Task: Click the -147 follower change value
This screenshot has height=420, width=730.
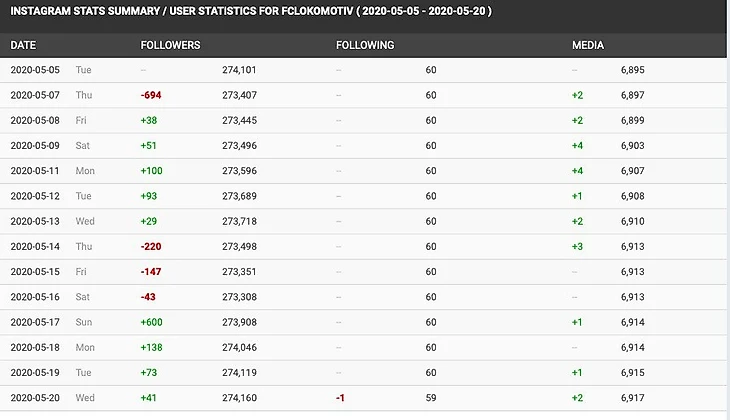Action: (x=152, y=272)
